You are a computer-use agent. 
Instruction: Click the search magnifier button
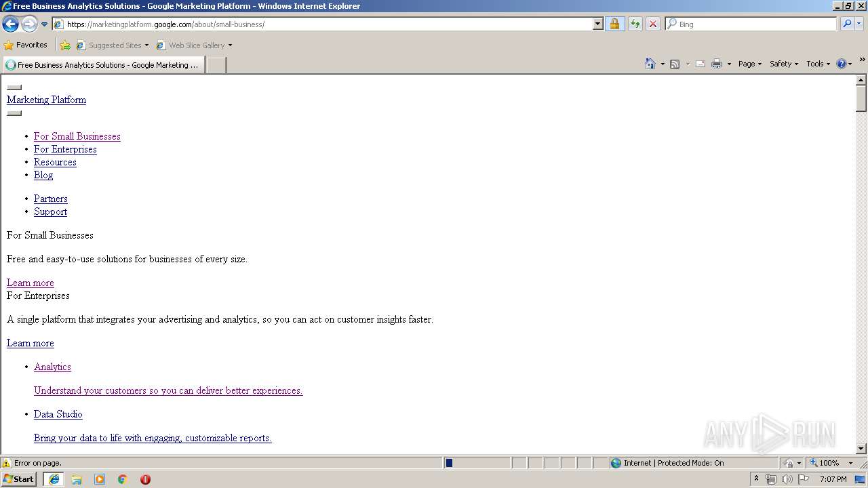click(x=847, y=24)
